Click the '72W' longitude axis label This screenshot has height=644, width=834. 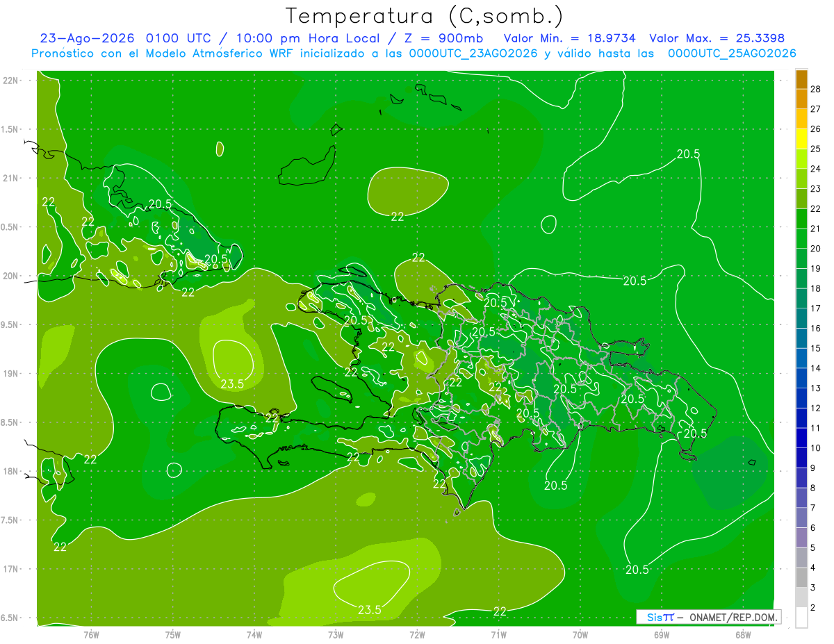(417, 634)
